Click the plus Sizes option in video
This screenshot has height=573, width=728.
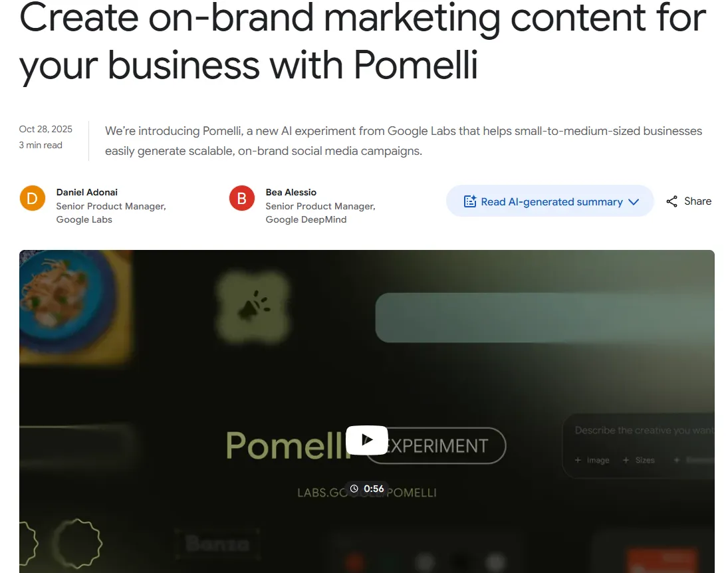click(x=638, y=460)
